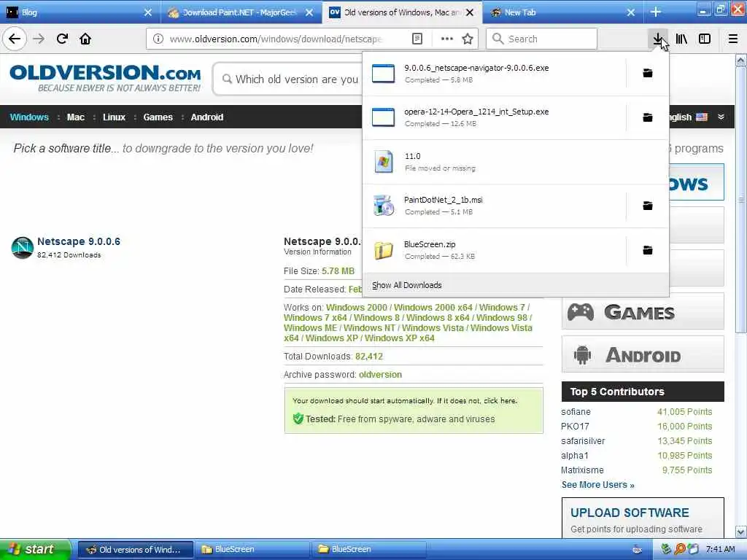Open containing folder for opera Setup download
747x560 pixels.
pos(648,117)
